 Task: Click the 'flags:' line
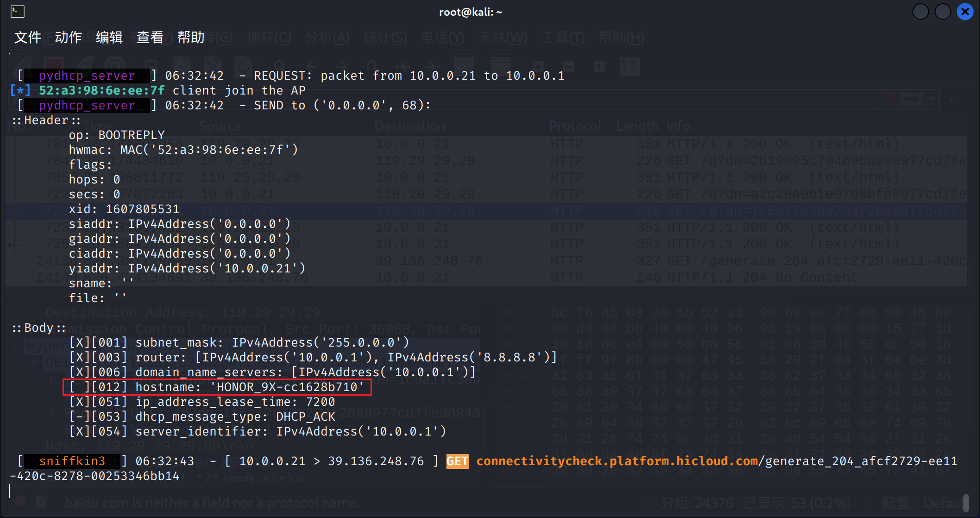[90, 164]
